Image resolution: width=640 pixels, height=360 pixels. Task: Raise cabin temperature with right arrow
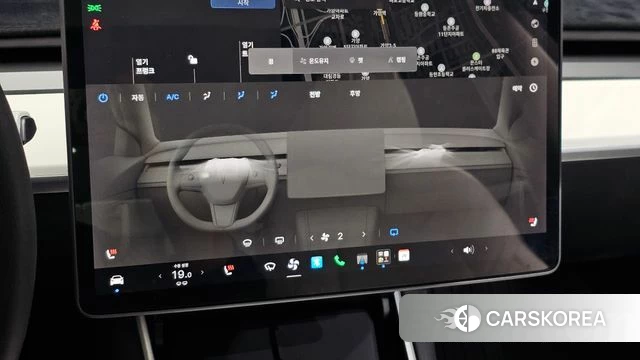202,272
